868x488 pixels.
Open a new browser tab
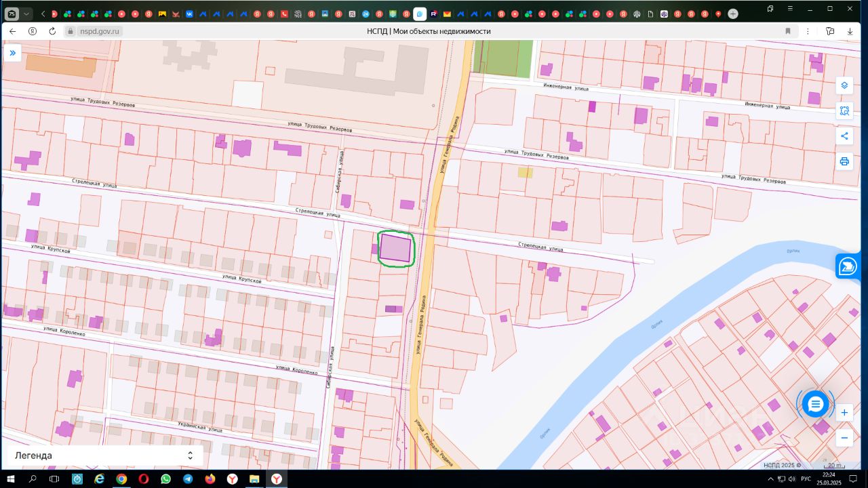click(733, 14)
